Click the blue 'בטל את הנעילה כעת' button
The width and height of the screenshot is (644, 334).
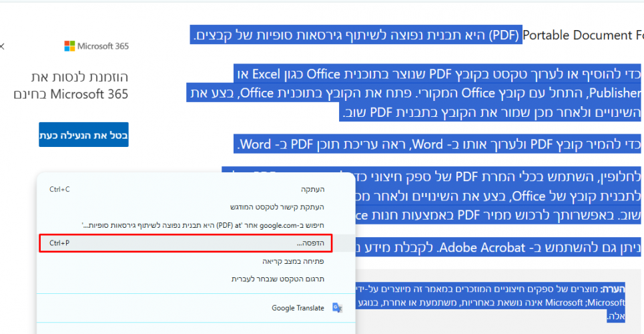click(83, 135)
